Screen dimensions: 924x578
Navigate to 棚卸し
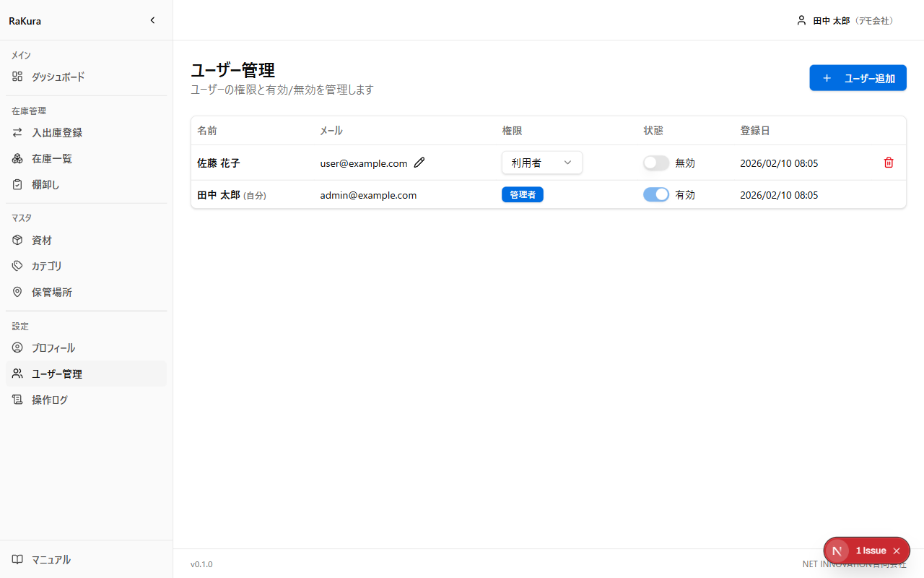[87, 184]
